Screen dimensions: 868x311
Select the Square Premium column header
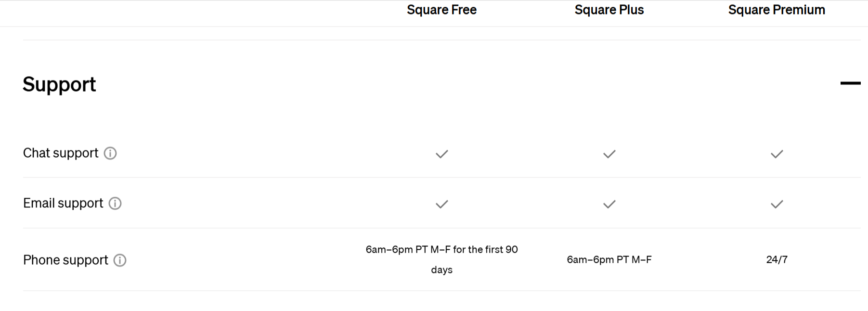click(x=777, y=10)
